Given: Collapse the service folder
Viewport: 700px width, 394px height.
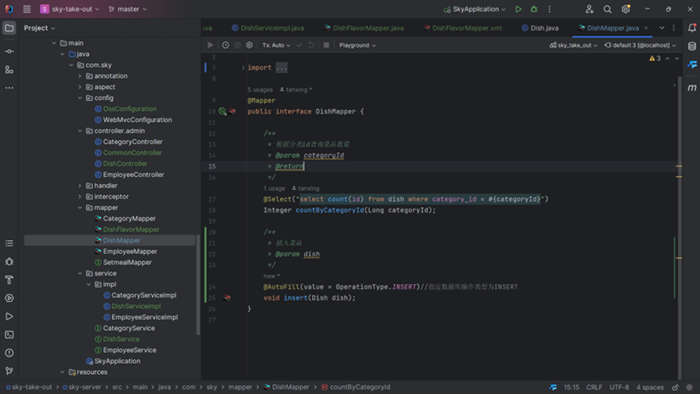Looking at the screenshot, I should pyautogui.click(x=80, y=273).
